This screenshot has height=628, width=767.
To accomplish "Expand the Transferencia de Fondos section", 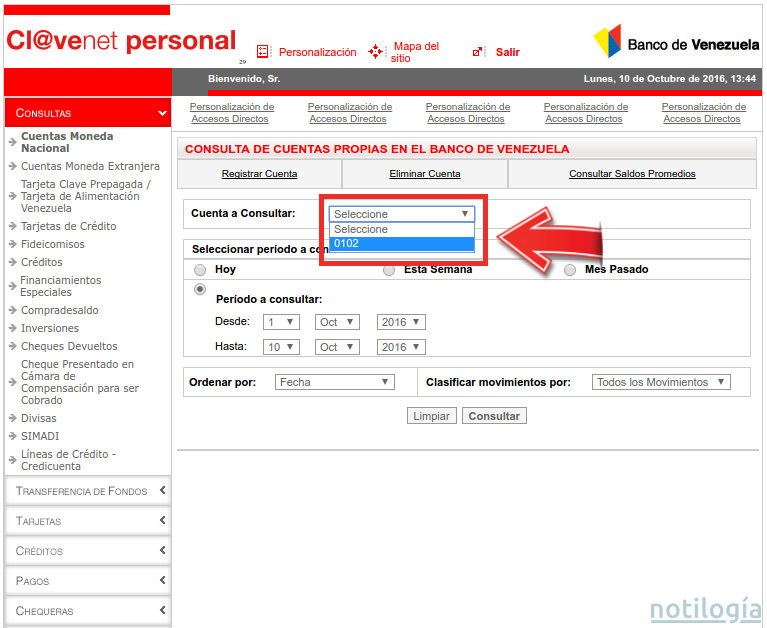I will (88, 491).
